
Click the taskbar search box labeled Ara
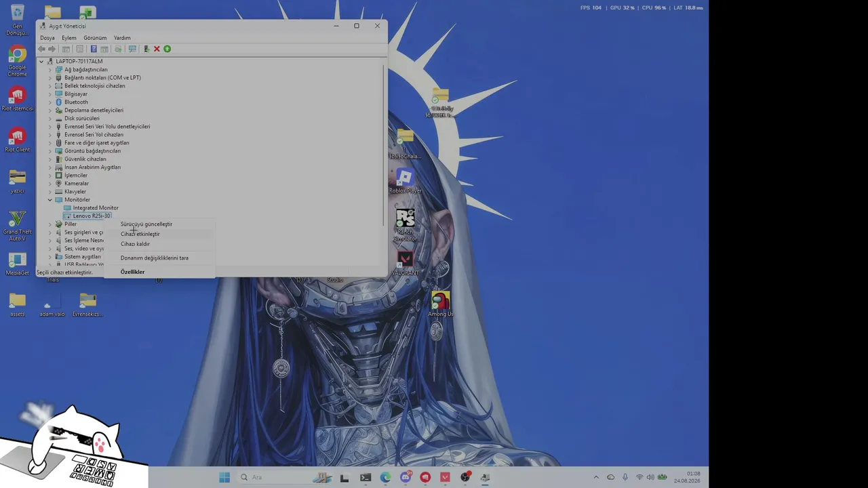click(285, 477)
